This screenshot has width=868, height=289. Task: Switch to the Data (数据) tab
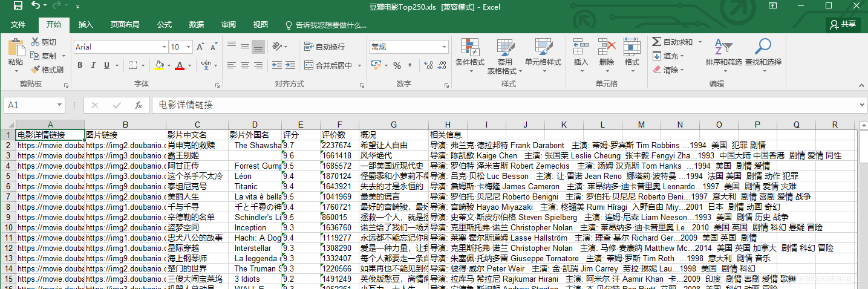click(197, 25)
